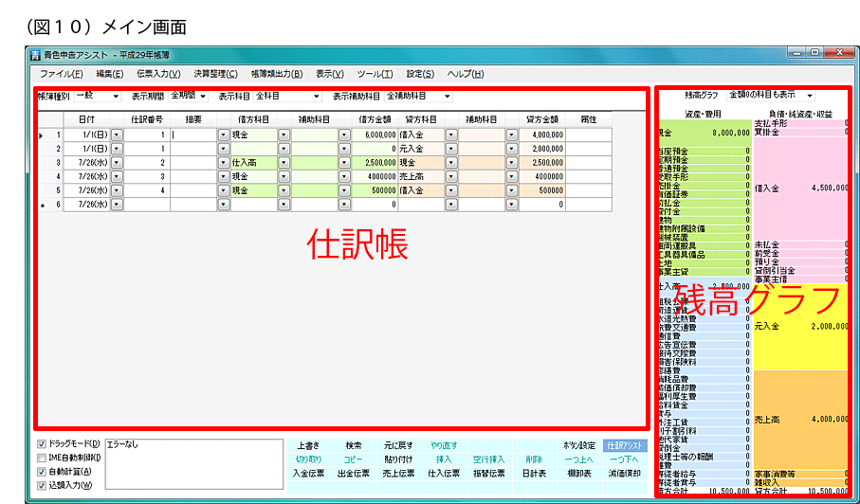Toggle the 自動計算 checkbox

[x=41, y=471]
